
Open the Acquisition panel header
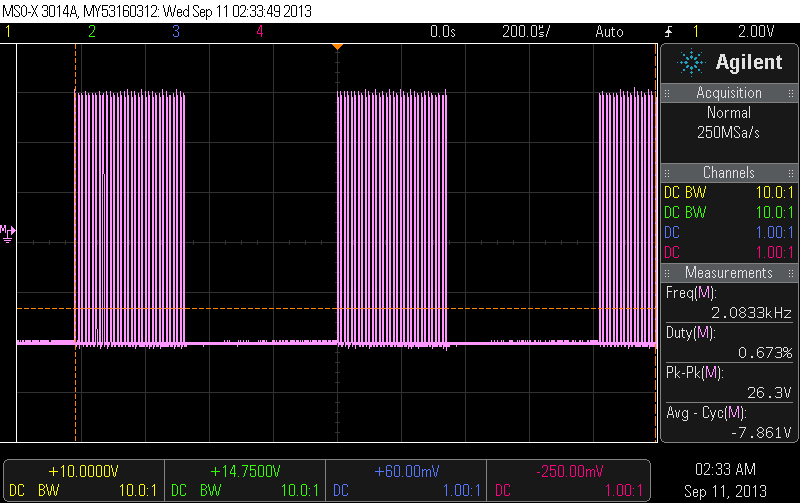pyautogui.click(x=729, y=93)
